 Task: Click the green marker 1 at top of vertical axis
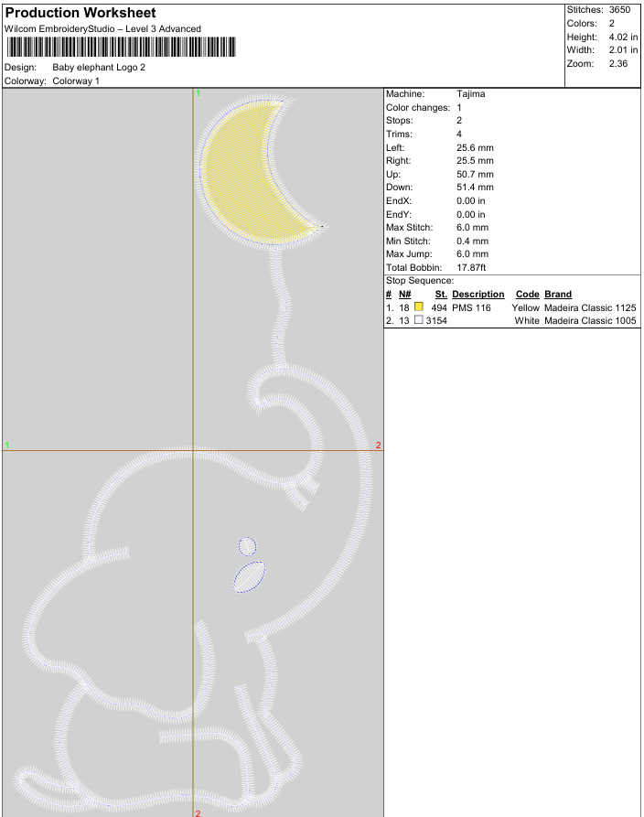click(198, 93)
